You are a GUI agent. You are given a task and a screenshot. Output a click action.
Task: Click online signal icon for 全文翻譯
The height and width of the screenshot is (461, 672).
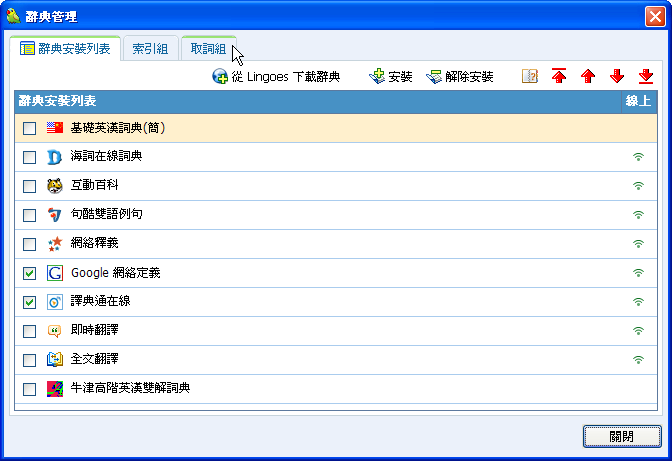639,360
